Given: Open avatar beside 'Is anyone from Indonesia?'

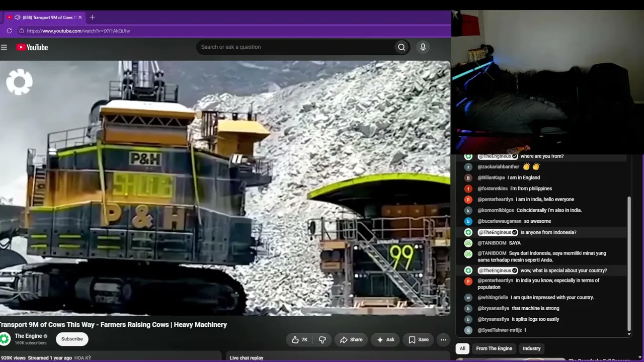Looking at the screenshot, I should (x=468, y=232).
